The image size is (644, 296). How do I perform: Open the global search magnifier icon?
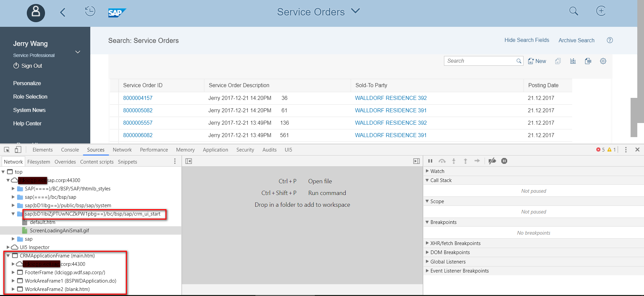(574, 11)
